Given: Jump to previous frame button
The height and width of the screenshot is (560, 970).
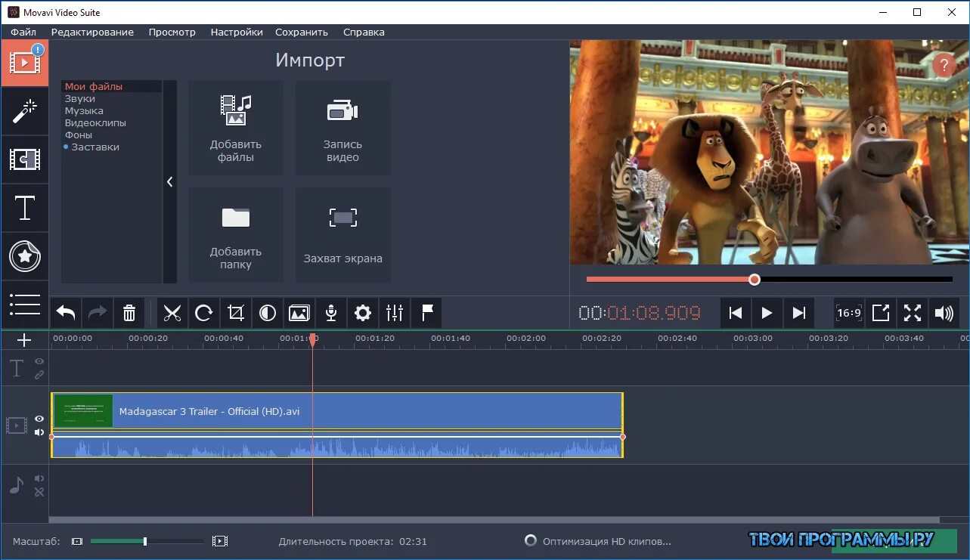Looking at the screenshot, I should (x=736, y=313).
